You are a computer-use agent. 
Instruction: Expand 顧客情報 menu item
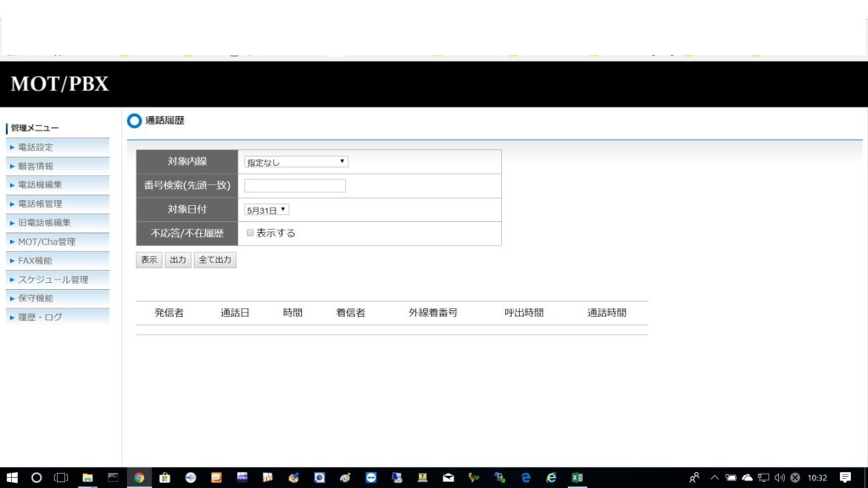click(x=58, y=166)
